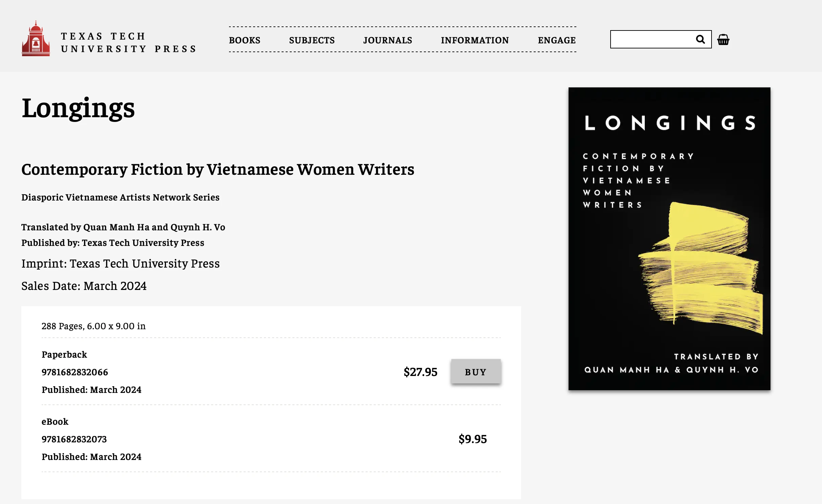Select the eBook ISBN 9781682832073

[x=74, y=439]
